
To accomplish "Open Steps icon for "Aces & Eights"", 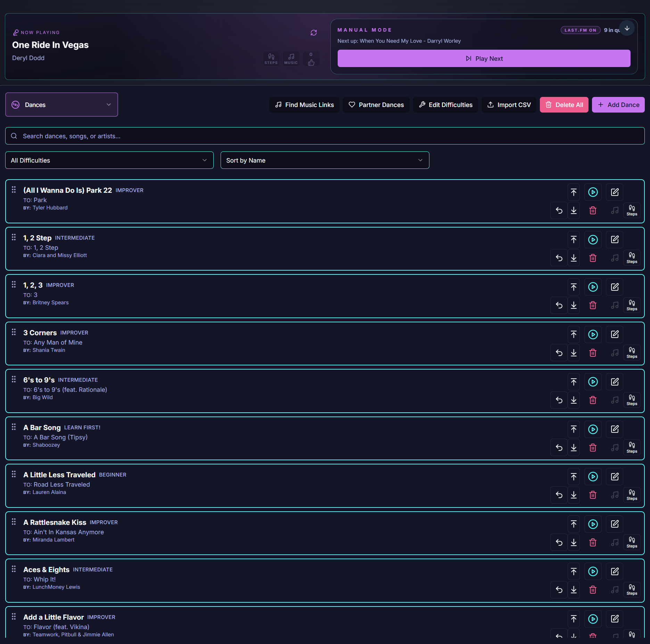I will 632,589.
